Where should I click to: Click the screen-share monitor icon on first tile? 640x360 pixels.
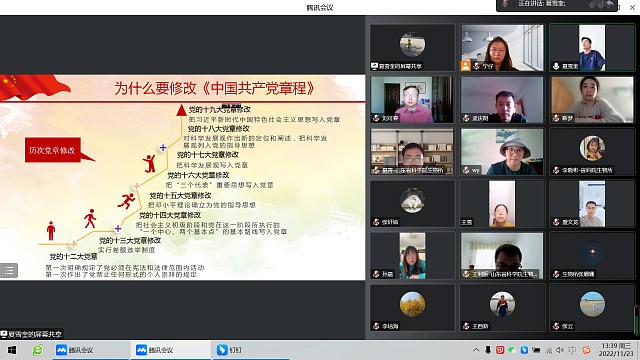pyautogui.click(x=374, y=66)
